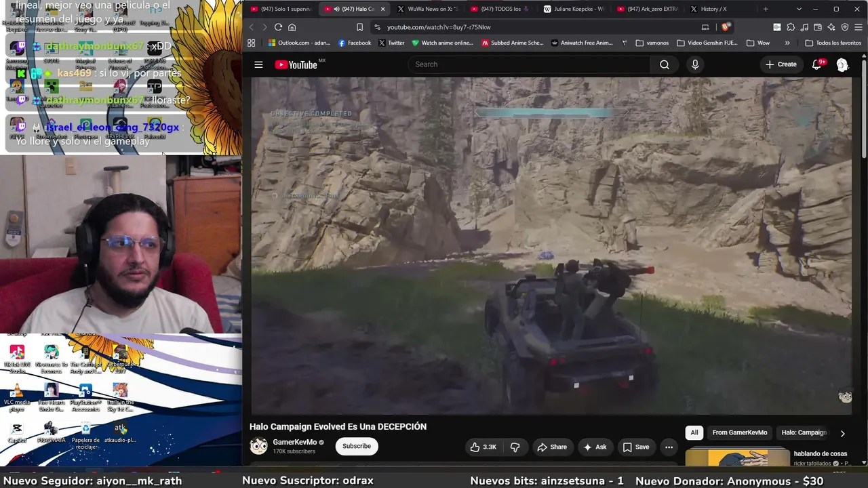Image resolution: width=868 pixels, height=488 pixels.
Task: Select the From GamerKevMo filter chip
Action: (740, 432)
